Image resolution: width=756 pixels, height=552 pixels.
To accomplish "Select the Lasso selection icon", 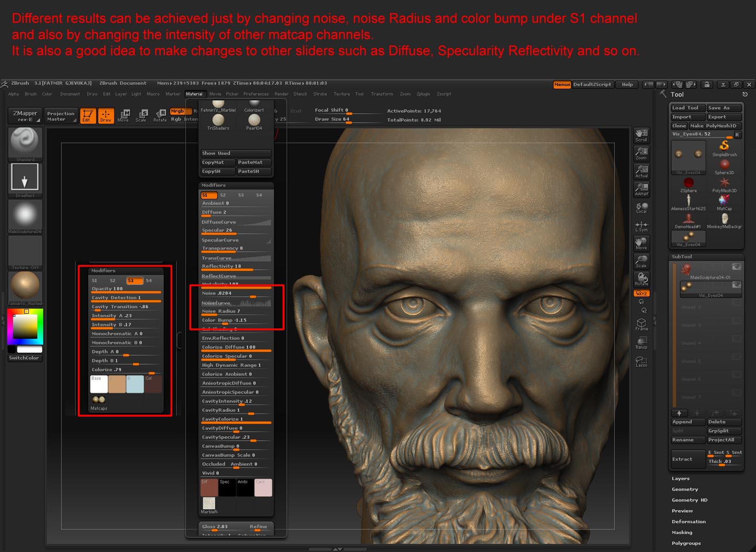I will [642, 361].
